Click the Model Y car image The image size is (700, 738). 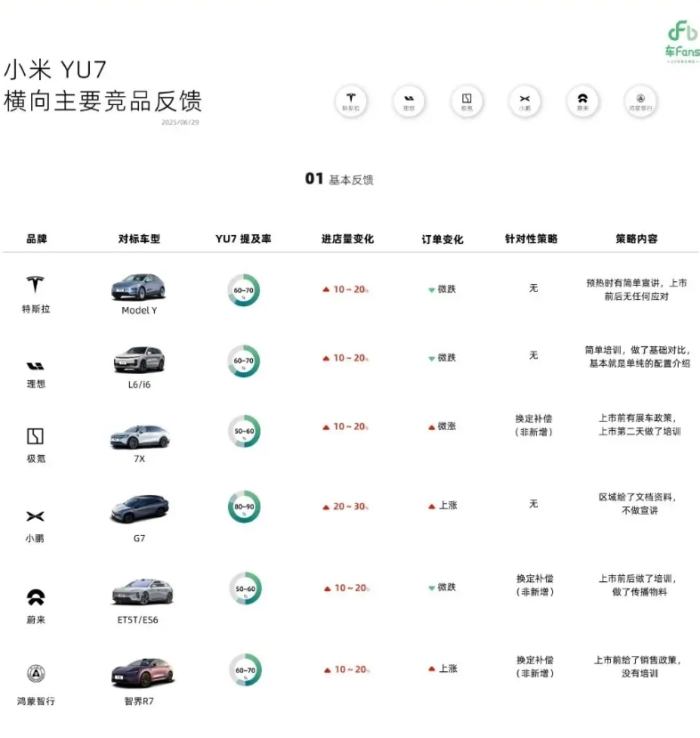pos(138,287)
